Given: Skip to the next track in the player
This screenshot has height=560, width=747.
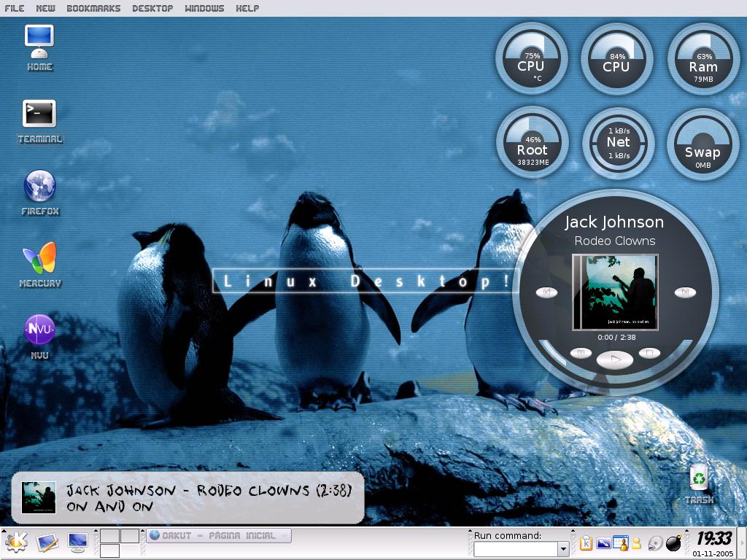Looking at the screenshot, I should click(685, 292).
